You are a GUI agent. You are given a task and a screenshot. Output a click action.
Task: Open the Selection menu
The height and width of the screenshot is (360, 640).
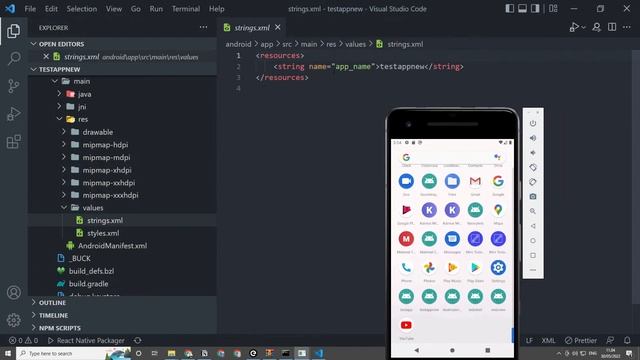point(82,9)
